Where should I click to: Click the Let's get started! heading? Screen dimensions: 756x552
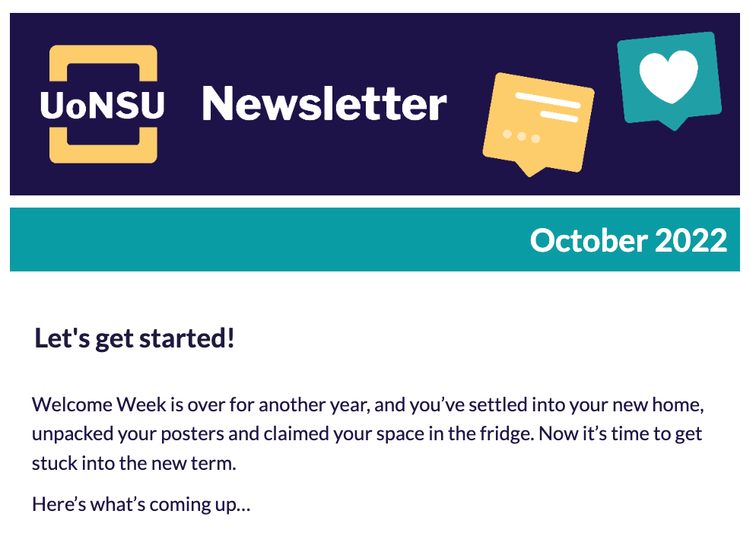tap(135, 338)
